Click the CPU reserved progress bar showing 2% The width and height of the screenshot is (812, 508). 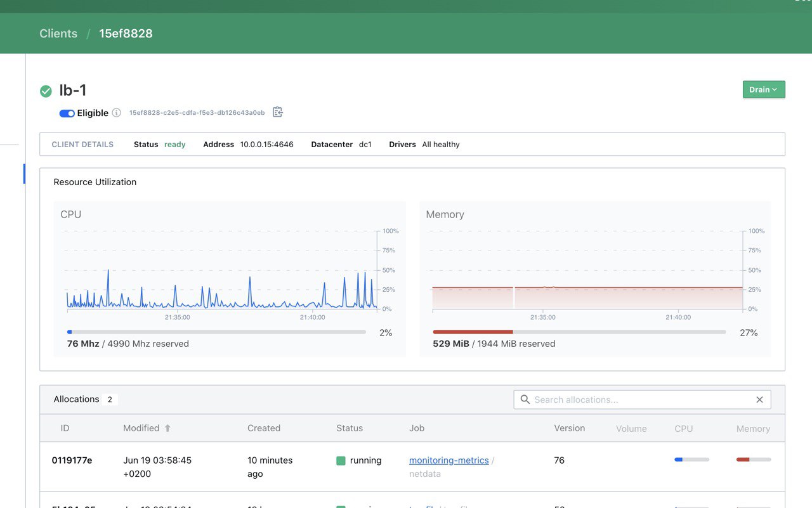[x=216, y=332]
